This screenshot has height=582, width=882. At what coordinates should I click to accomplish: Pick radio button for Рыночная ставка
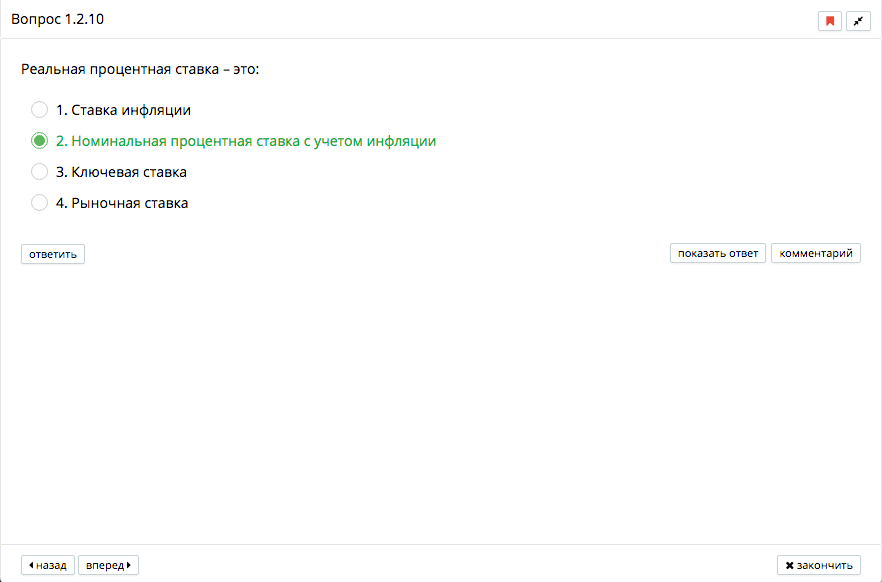[x=40, y=203]
